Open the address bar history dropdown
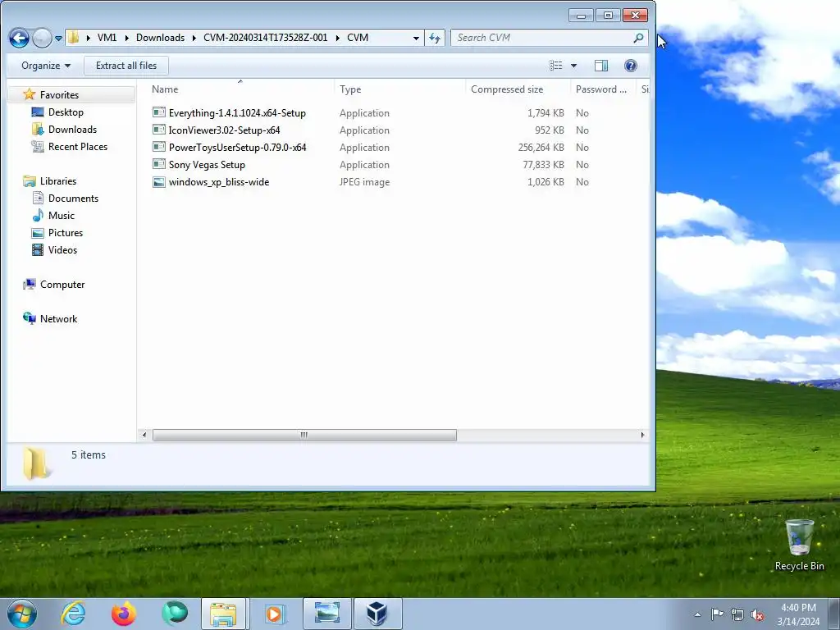This screenshot has width=840, height=630. 416,38
